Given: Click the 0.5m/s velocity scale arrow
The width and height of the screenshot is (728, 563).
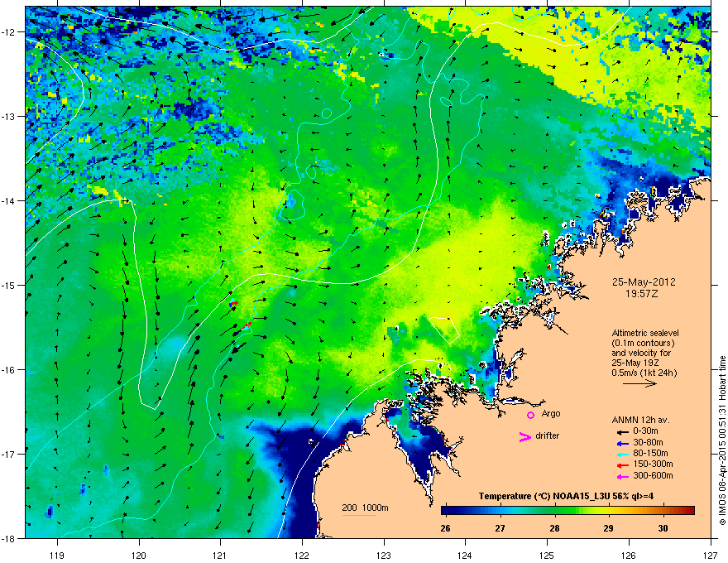Looking at the screenshot, I should click(639, 383).
